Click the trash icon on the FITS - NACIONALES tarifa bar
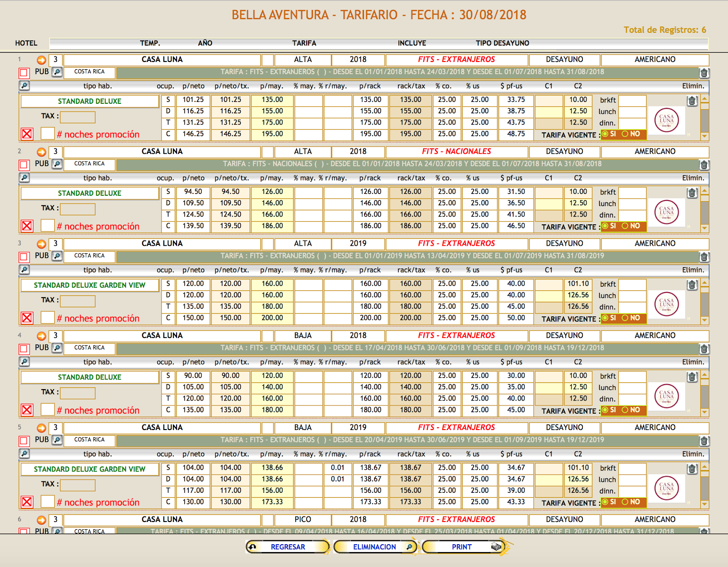 coord(704,165)
